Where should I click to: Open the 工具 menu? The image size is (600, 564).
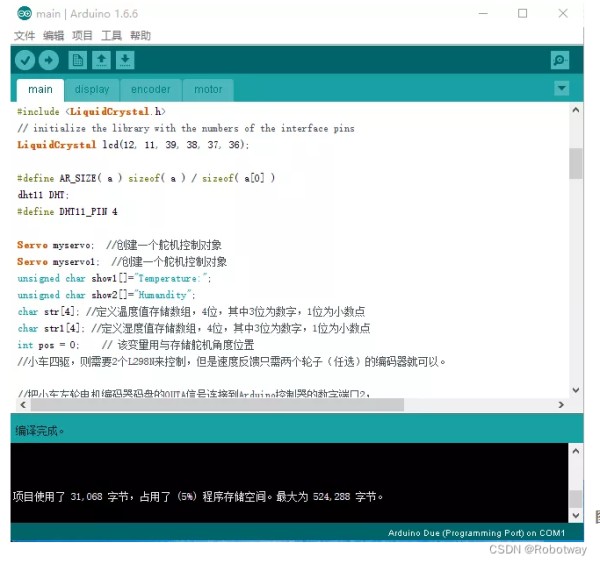[x=111, y=36]
